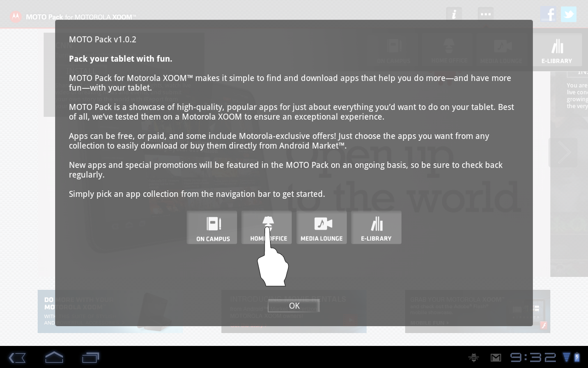Click the "MOTO Pack v1.0.2" version text
This screenshot has width=588, height=368.
102,40
